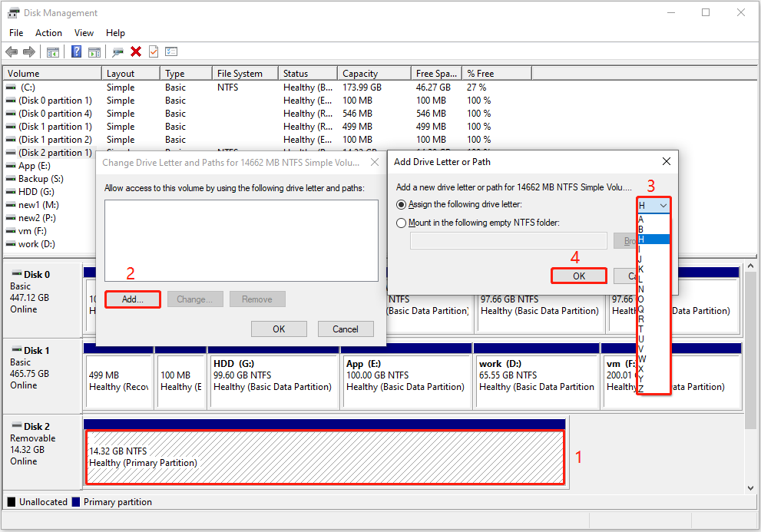Click the Disk Management title bar icon
The height and width of the screenshot is (532, 761).
(12, 12)
